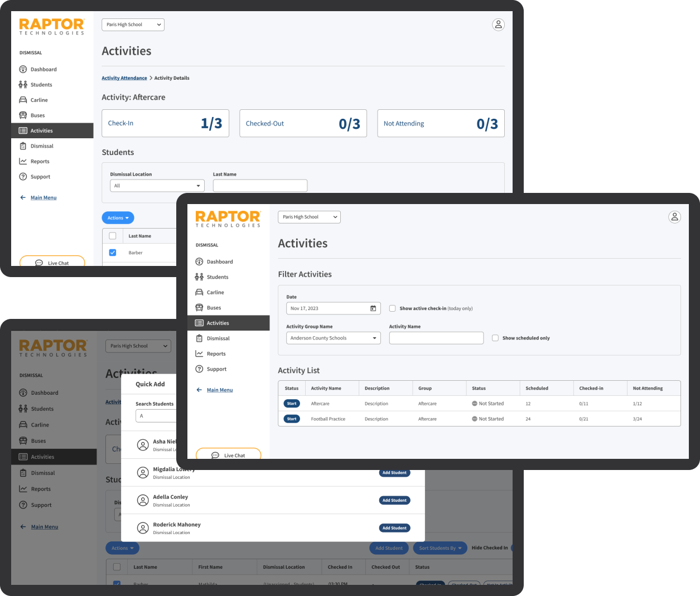Click Reports chart icon in Activity List window
The height and width of the screenshot is (596, 700).
pos(199,353)
